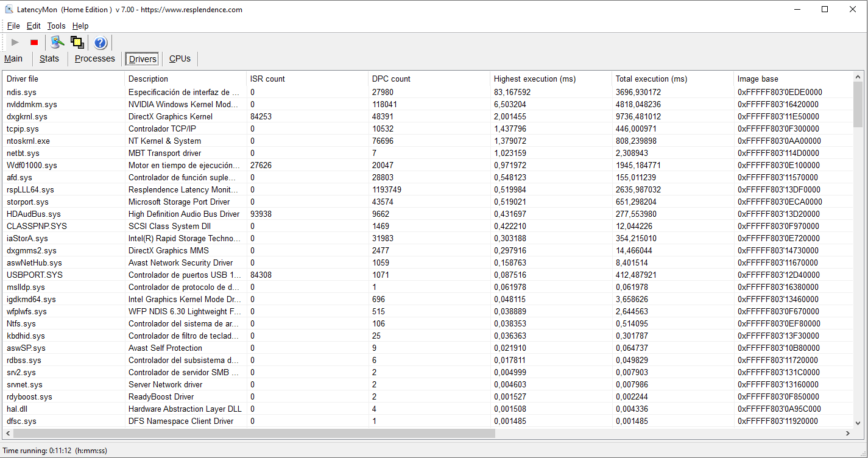
Task: Select the mslldp.sys driver row
Action: [428, 287]
